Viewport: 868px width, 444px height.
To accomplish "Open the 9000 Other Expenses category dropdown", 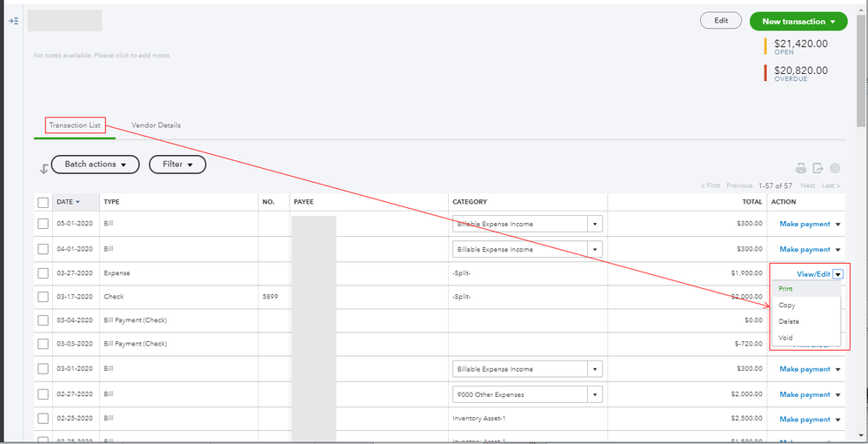I will (x=595, y=394).
